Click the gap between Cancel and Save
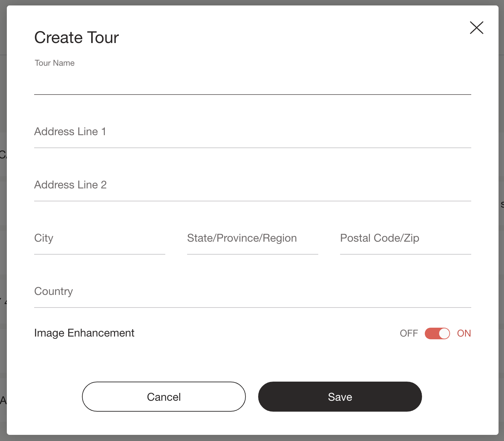Image resolution: width=504 pixels, height=441 pixels. pyautogui.click(x=252, y=397)
